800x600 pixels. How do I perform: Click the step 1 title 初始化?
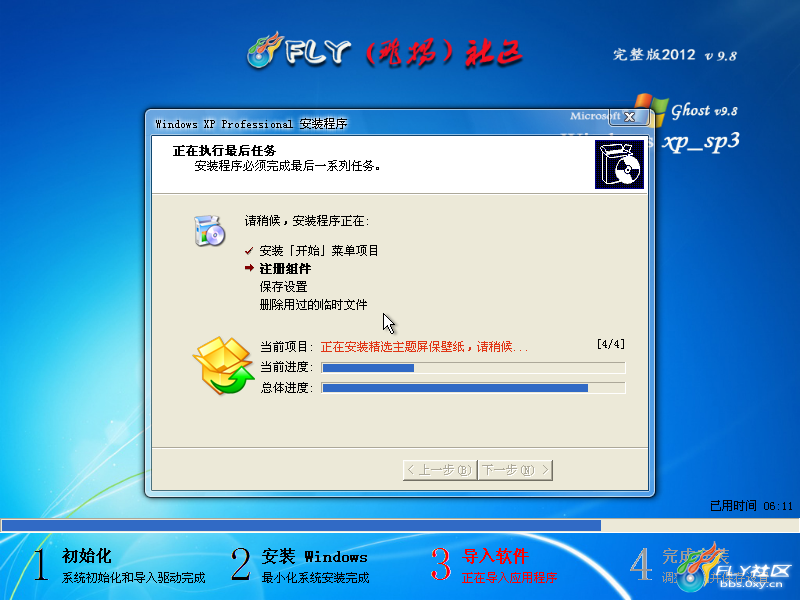87,556
